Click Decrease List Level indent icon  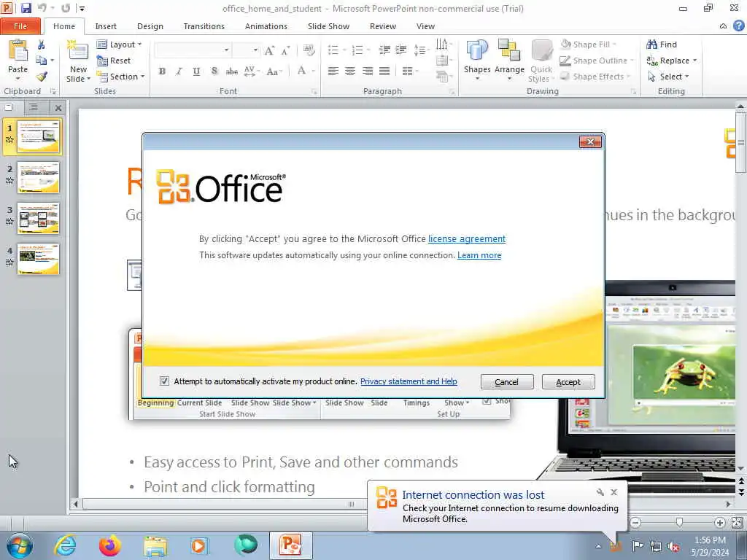tap(384, 50)
